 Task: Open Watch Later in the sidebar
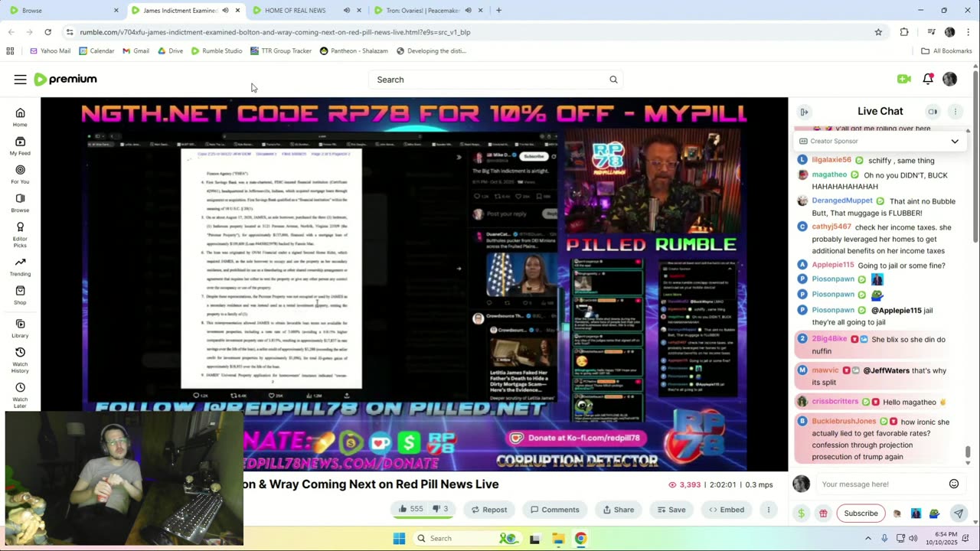point(20,395)
